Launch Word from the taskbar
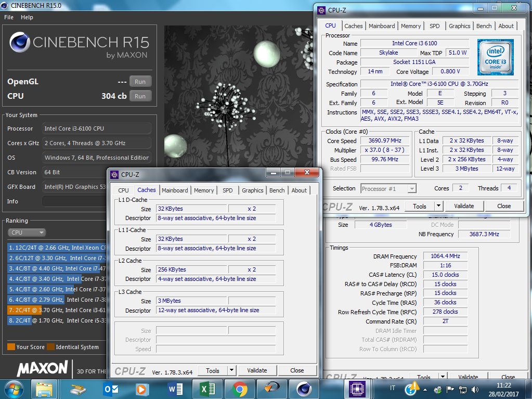Viewport: 532px width, 399px height. (175, 389)
